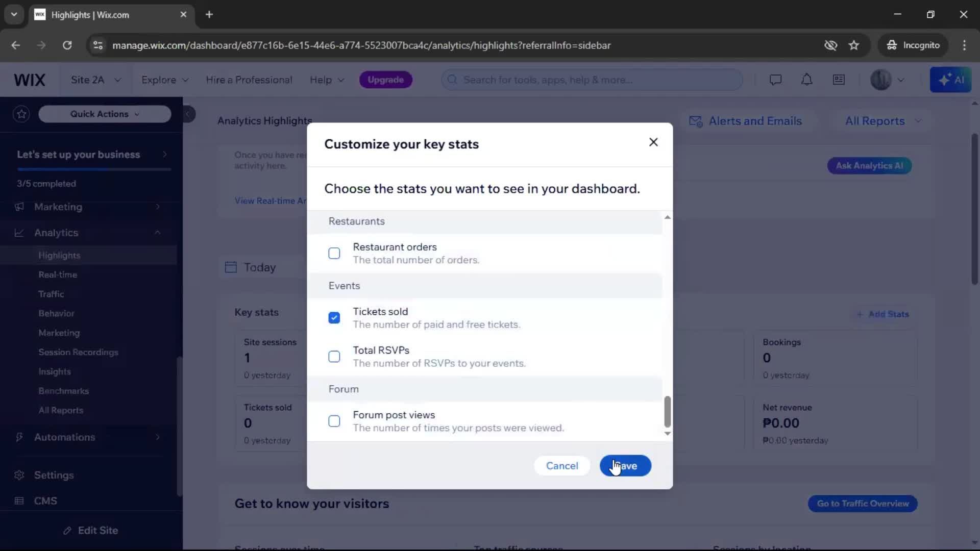
Task: Click the dialog scrollbar down arrow
Action: [x=667, y=434]
